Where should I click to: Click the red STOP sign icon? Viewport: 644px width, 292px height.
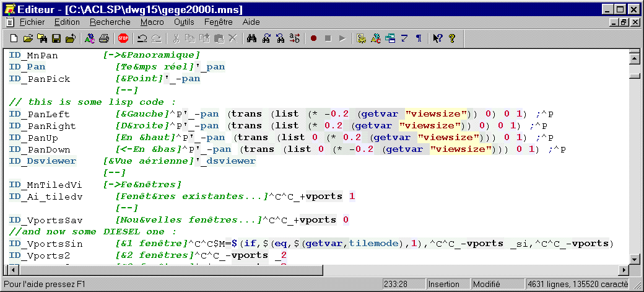click(x=123, y=38)
